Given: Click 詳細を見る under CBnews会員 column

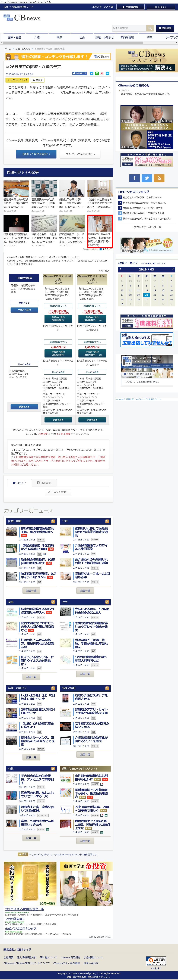Looking at the screenshot, I should 24,407.
